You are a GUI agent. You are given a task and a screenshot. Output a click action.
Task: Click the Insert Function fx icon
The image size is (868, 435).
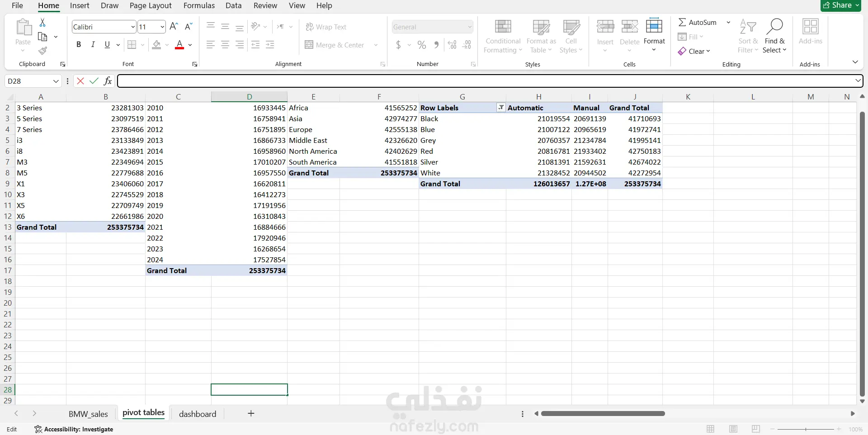[108, 81]
